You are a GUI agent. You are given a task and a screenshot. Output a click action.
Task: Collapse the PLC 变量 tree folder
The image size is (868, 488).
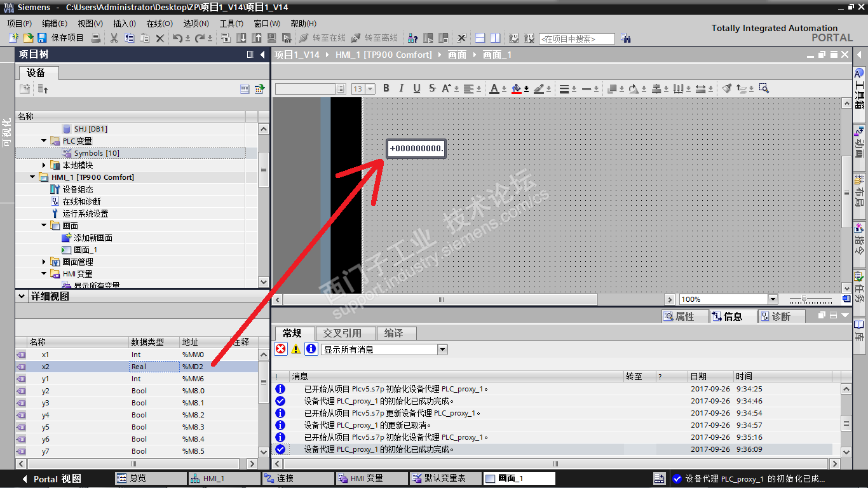[x=44, y=140]
